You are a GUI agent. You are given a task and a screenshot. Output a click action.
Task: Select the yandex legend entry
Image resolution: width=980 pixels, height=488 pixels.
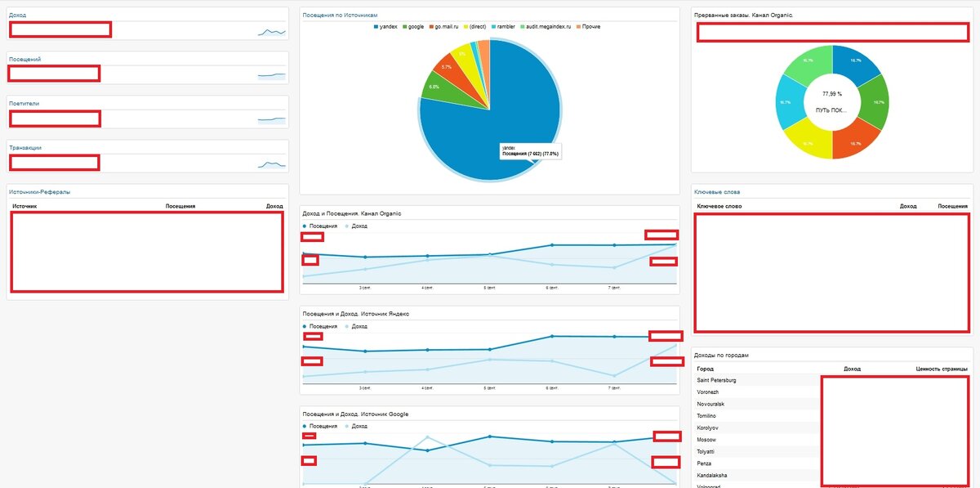coord(387,27)
